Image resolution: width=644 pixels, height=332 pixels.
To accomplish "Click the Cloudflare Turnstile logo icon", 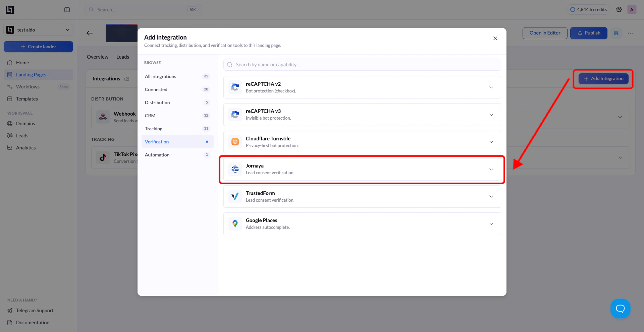I will 235,142.
